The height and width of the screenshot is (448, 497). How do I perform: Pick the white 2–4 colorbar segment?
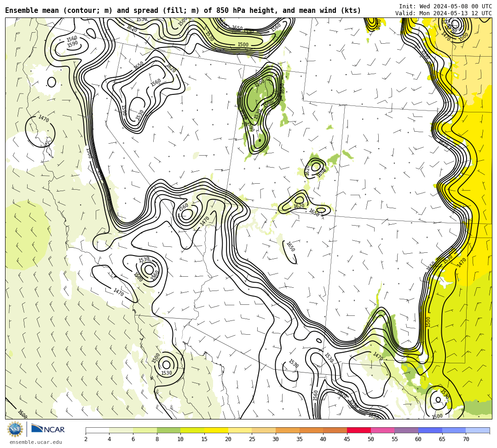coord(97,430)
